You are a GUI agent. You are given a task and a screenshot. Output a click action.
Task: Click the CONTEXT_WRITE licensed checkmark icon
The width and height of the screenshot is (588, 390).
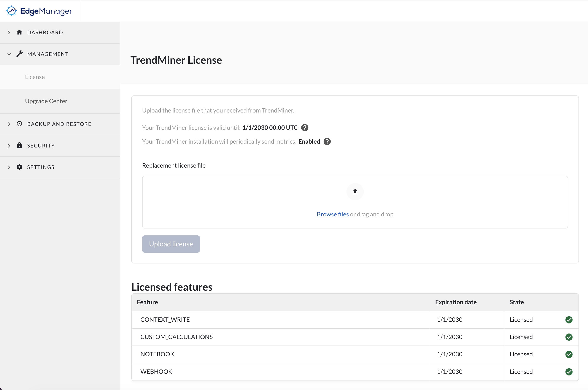(x=569, y=320)
